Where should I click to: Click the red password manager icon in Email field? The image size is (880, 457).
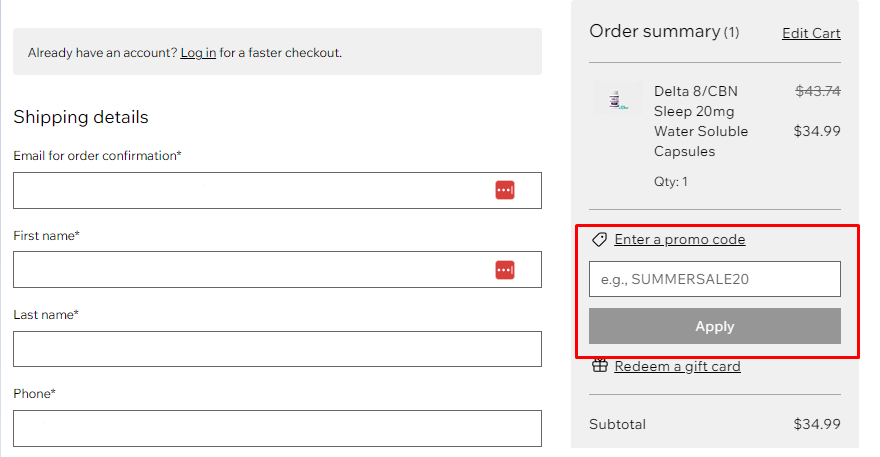point(505,190)
